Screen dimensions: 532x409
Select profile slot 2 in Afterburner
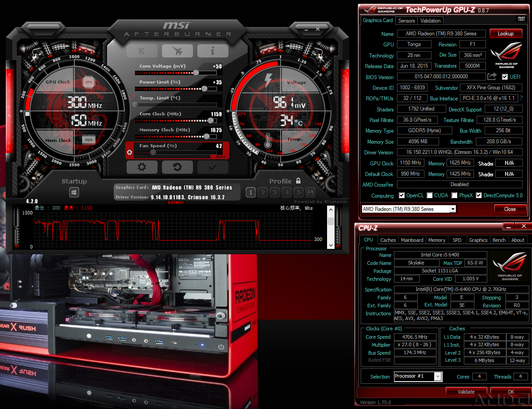point(263,192)
